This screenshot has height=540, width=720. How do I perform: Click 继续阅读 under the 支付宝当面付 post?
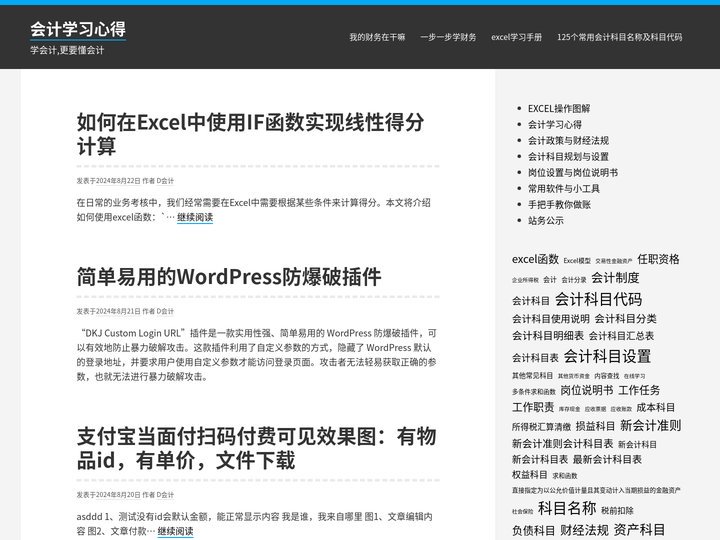175,531
